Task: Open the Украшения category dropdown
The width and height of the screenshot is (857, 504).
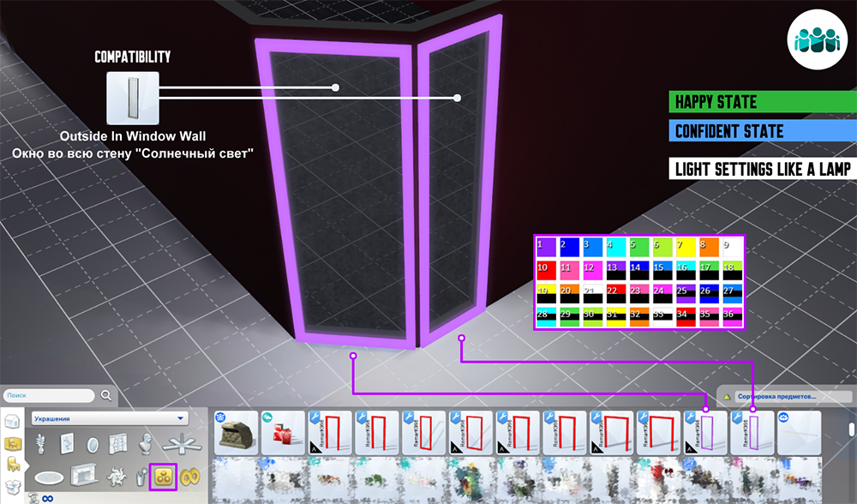Action: (110, 419)
